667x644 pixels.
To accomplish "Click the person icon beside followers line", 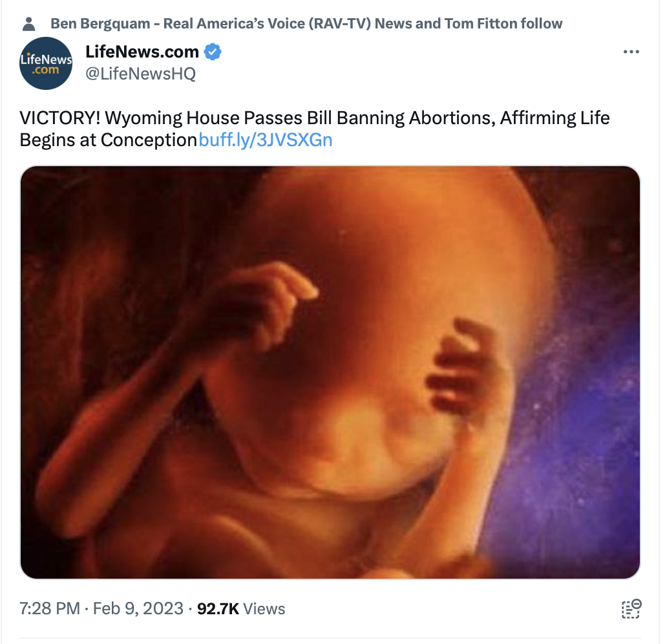I will point(28,24).
